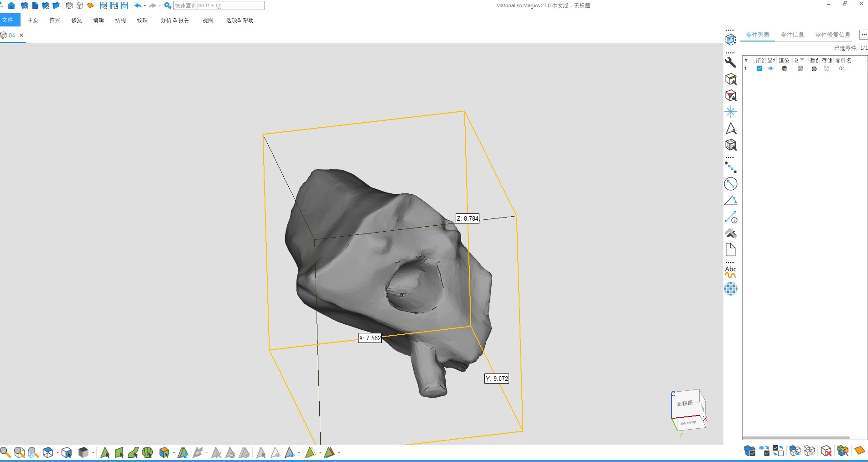Click the X: 7.562 dimension label

click(370, 338)
